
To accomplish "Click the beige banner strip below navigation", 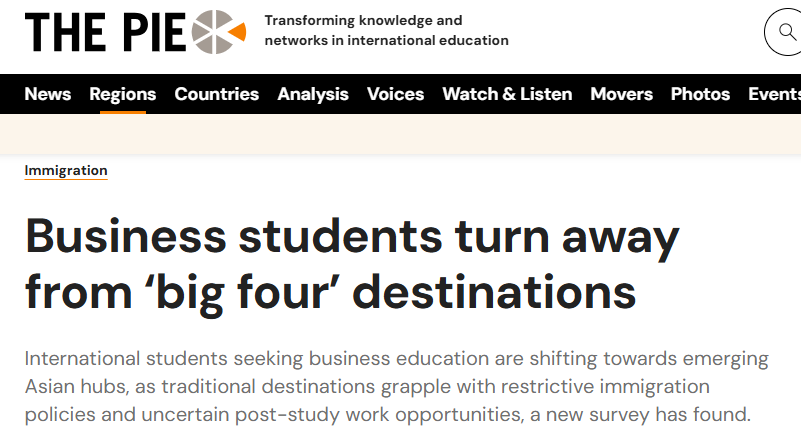I will (400, 134).
